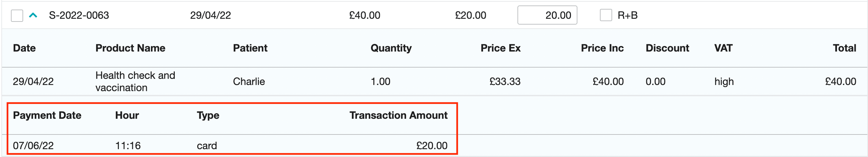Collapse the S-2022-0063 invoice details chevron

pos(33,15)
